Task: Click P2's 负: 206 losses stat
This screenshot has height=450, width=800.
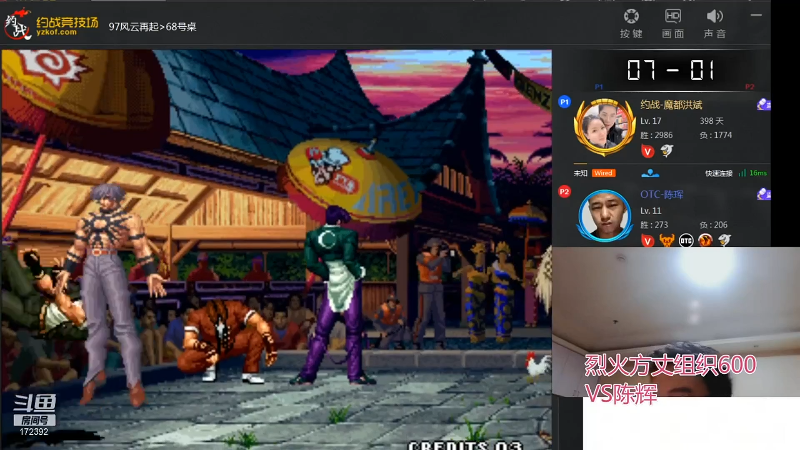Action: (714, 225)
